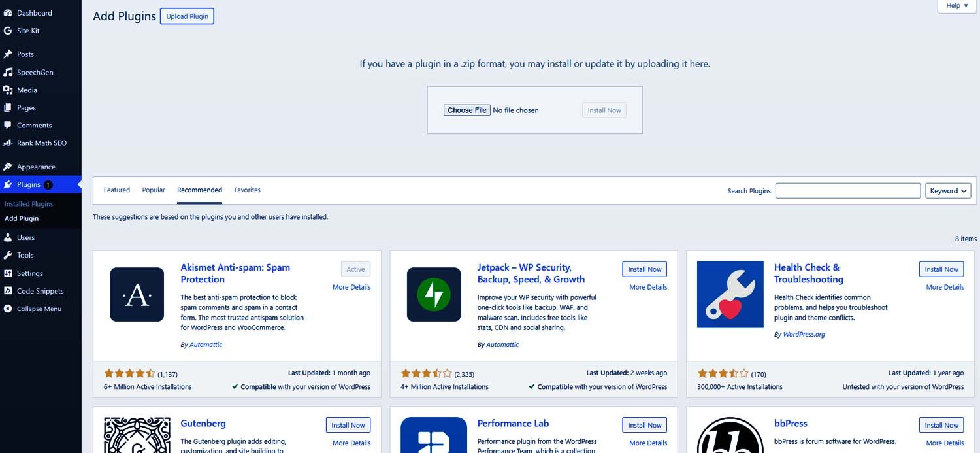Click the Jetpack plugin logo
This screenshot has height=453, width=980.
pos(433,295)
